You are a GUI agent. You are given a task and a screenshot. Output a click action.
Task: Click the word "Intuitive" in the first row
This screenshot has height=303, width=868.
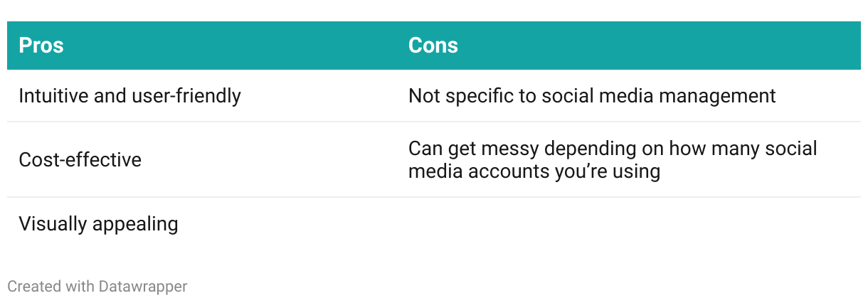(53, 95)
